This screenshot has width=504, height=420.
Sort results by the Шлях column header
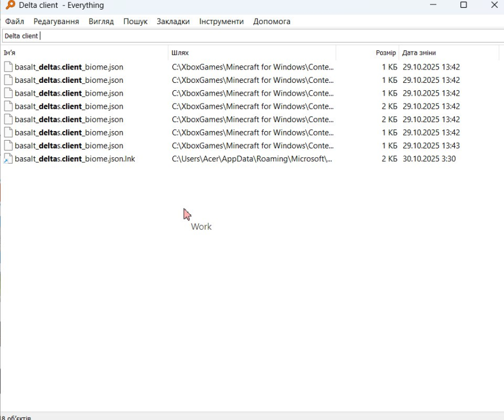click(253, 53)
